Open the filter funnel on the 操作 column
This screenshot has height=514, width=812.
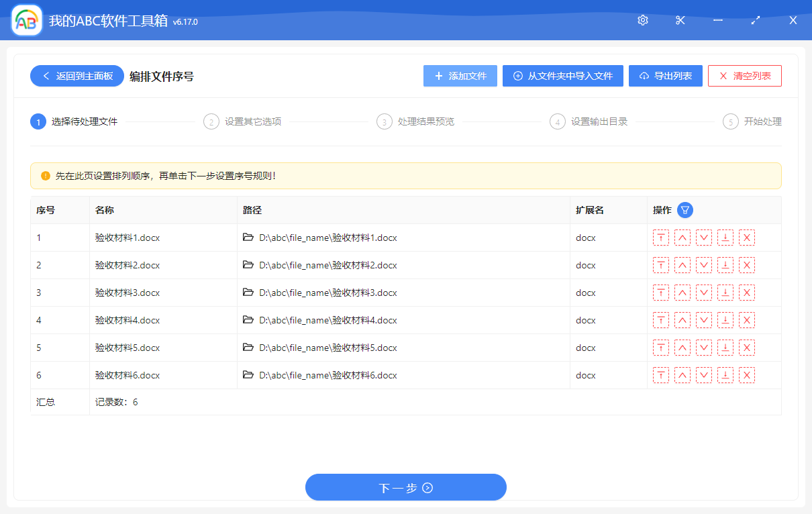684,210
